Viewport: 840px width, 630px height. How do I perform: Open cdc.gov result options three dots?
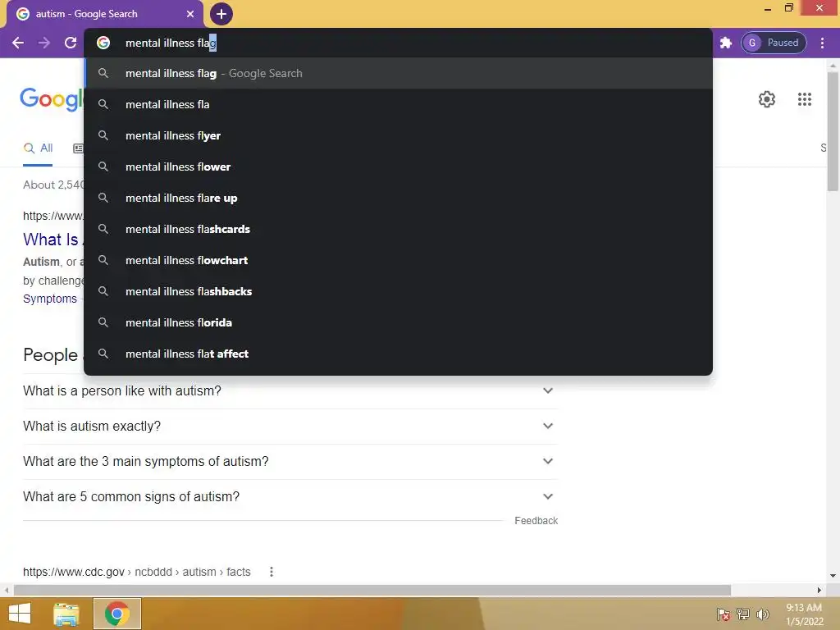click(272, 572)
